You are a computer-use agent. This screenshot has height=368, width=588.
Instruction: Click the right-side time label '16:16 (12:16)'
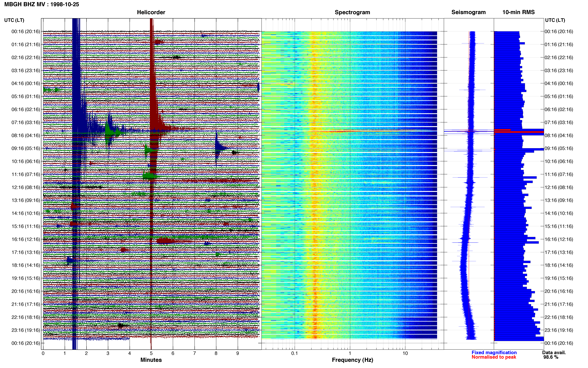click(559, 239)
